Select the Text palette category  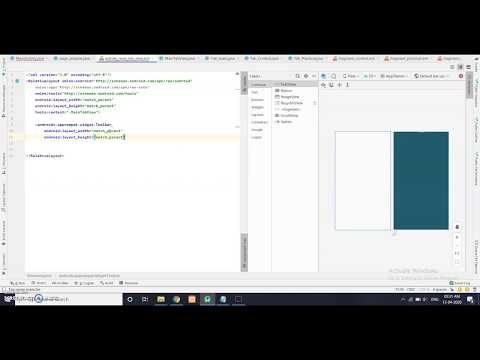(x=255, y=92)
